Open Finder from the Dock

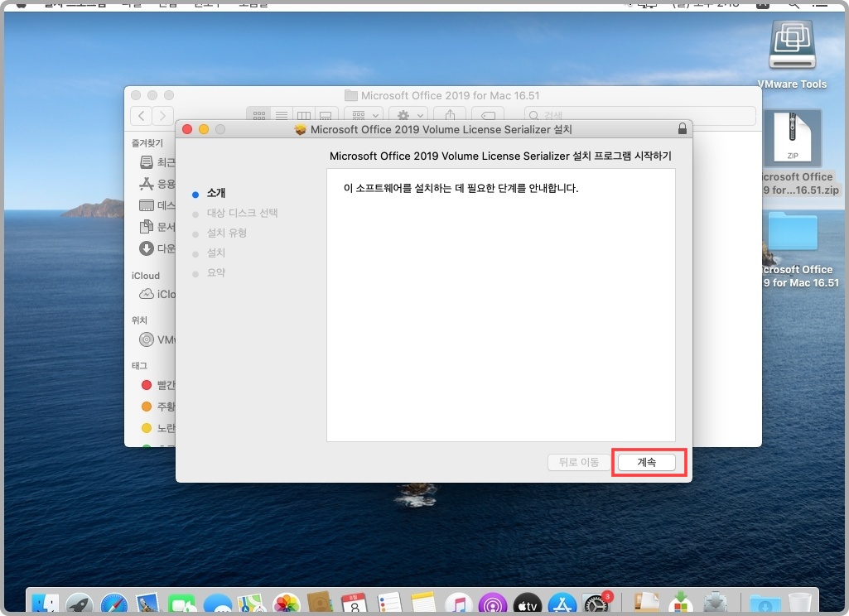point(45,604)
